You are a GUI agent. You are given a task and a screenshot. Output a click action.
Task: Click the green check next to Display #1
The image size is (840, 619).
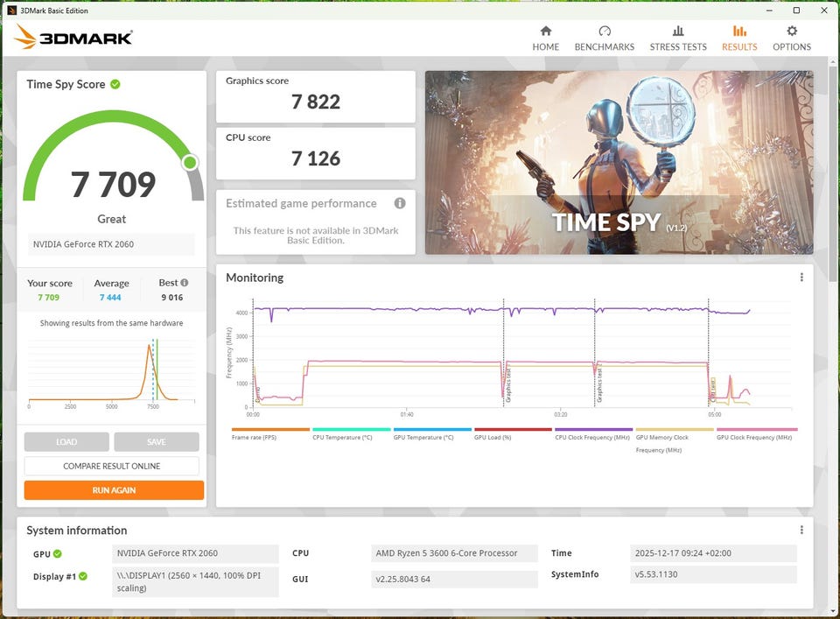point(83,576)
